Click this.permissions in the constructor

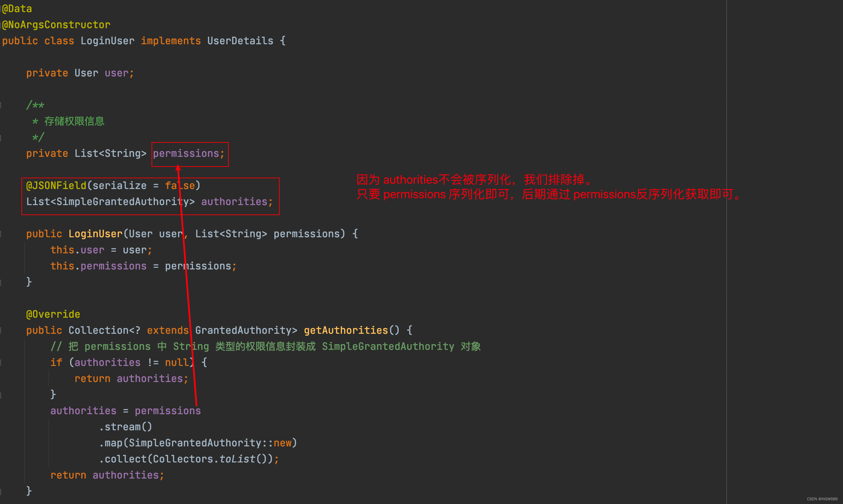99,266
